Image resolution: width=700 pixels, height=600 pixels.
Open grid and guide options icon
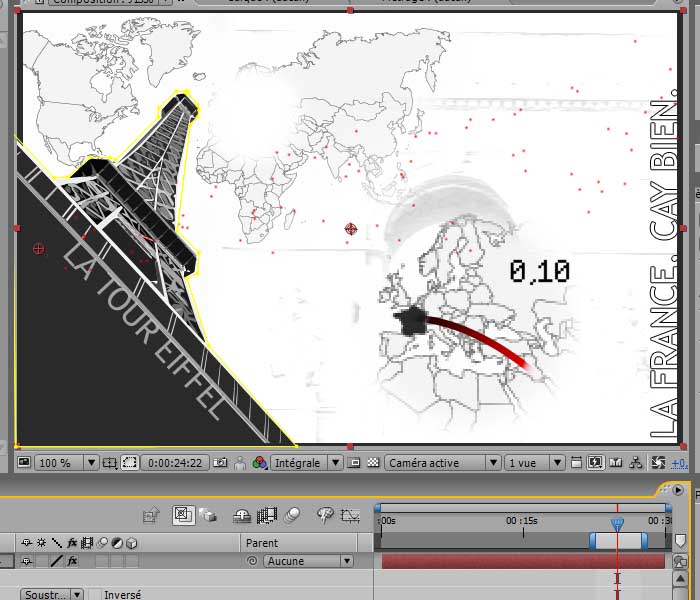(110, 463)
